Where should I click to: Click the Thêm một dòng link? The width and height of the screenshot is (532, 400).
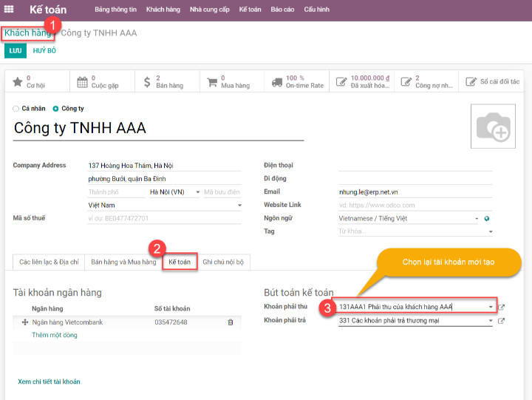coord(54,335)
